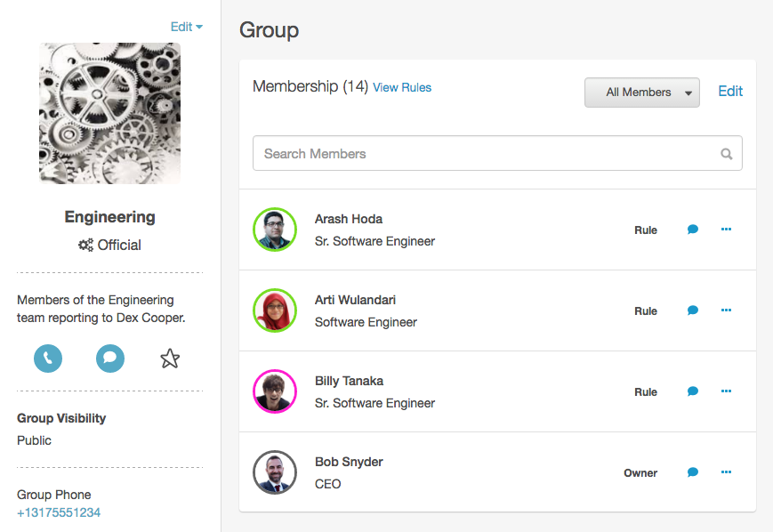Screen dimensions: 773x532
Task: Click the group phone number +13175551234
Action: click(59, 512)
